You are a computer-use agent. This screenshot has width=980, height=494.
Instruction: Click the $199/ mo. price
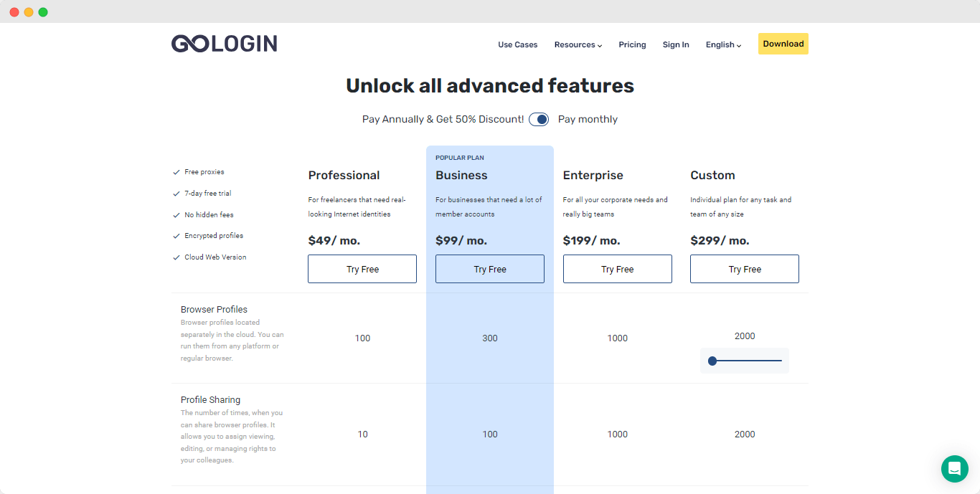(592, 240)
